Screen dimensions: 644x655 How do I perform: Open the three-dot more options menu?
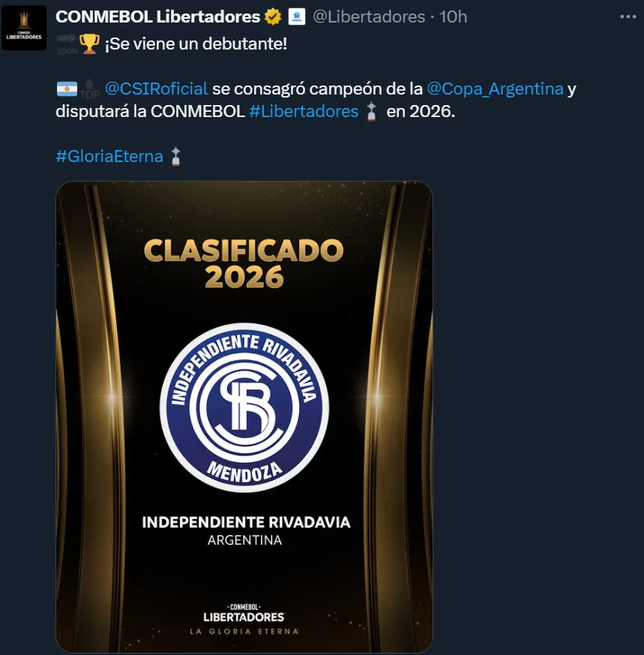tap(628, 17)
